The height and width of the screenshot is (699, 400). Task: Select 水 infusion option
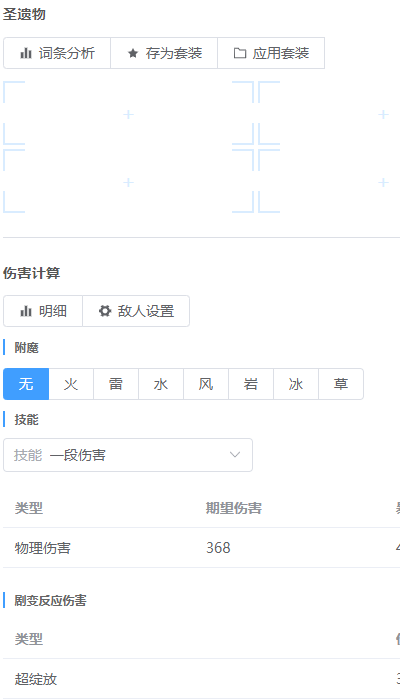(x=161, y=384)
